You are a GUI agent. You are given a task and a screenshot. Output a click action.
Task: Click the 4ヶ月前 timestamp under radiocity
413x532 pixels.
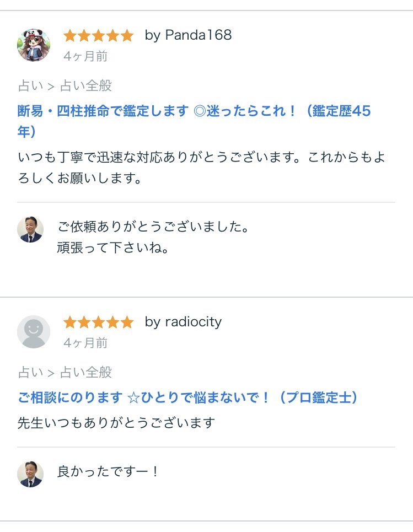click(85, 343)
